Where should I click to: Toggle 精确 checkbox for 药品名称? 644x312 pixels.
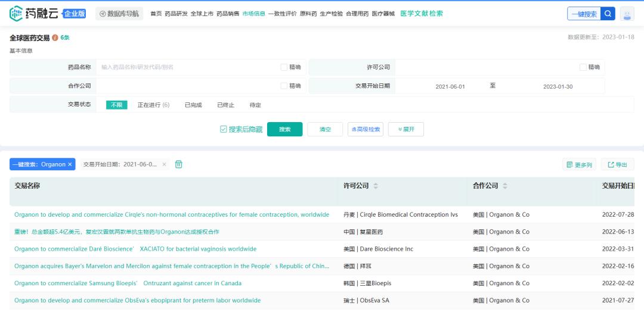pyautogui.click(x=284, y=67)
